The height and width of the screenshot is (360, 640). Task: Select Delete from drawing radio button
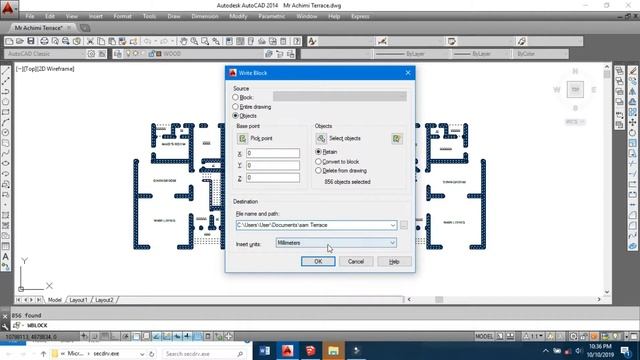pos(318,171)
